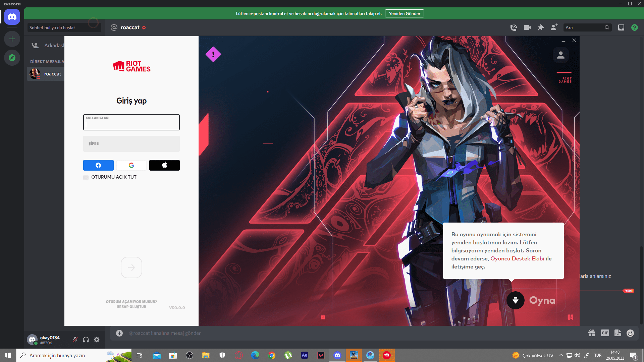Click the roaccat message input field

(x=356, y=333)
